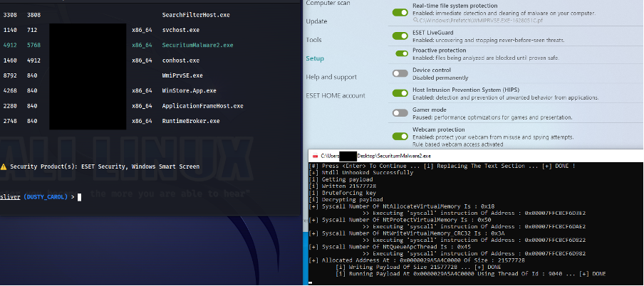Click conhost.exe process name

point(181,60)
